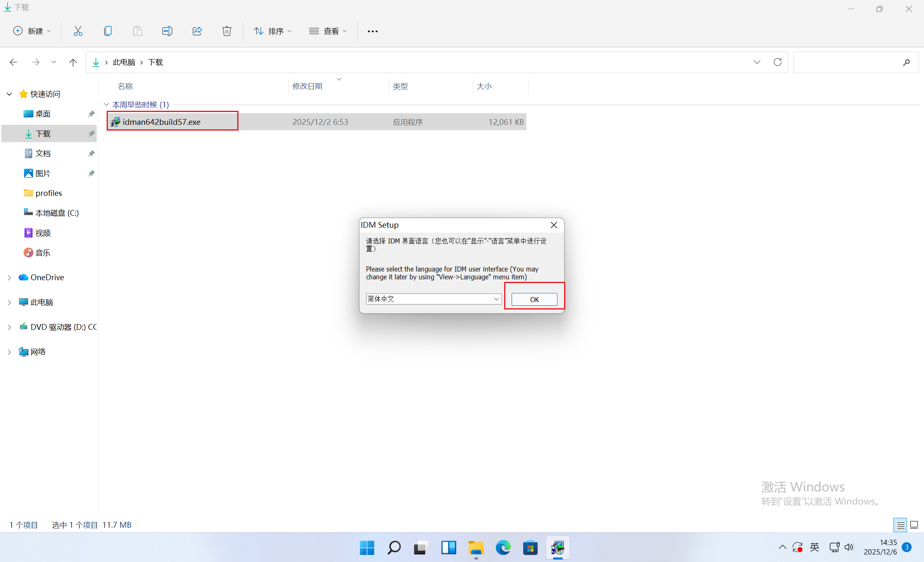Click the Share icon in toolbar
The image size is (924, 562).
(197, 31)
